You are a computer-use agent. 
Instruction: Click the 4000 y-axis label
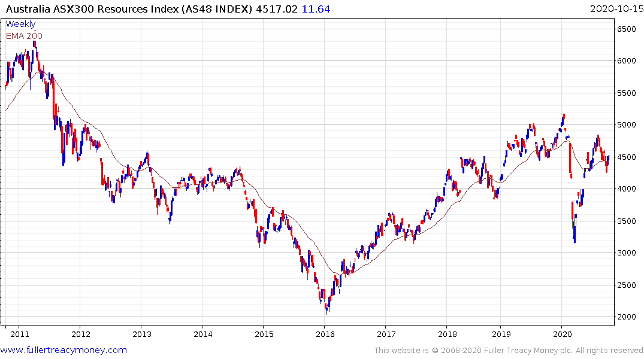point(627,188)
